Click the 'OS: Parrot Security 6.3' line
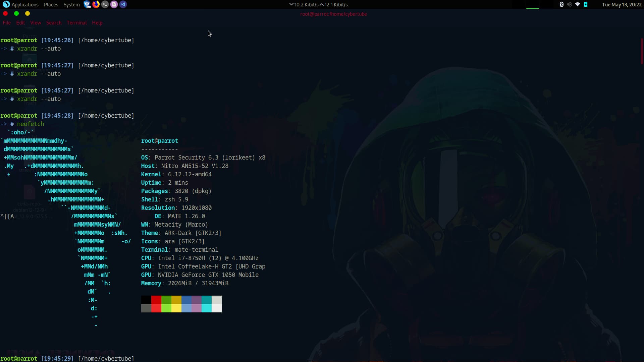 203,158
